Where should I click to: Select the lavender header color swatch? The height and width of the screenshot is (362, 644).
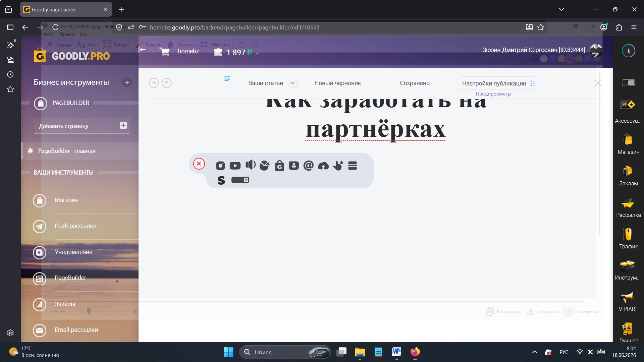click(x=544, y=59)
